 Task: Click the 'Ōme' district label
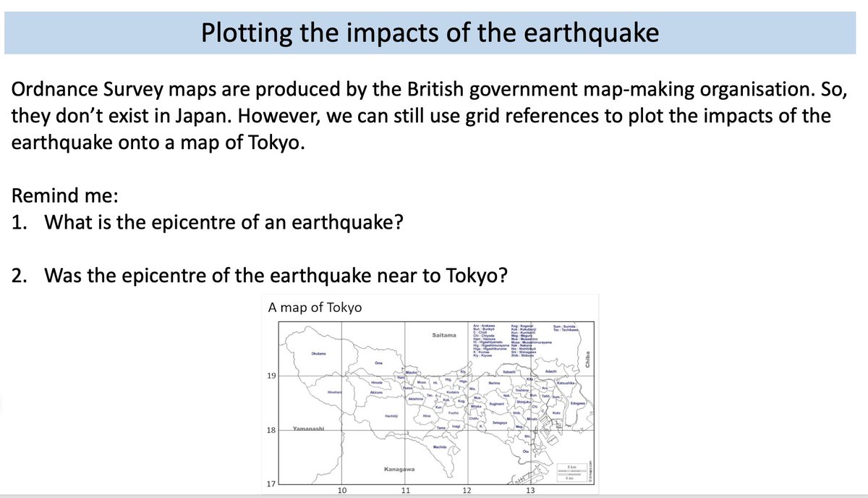[379, 362]
